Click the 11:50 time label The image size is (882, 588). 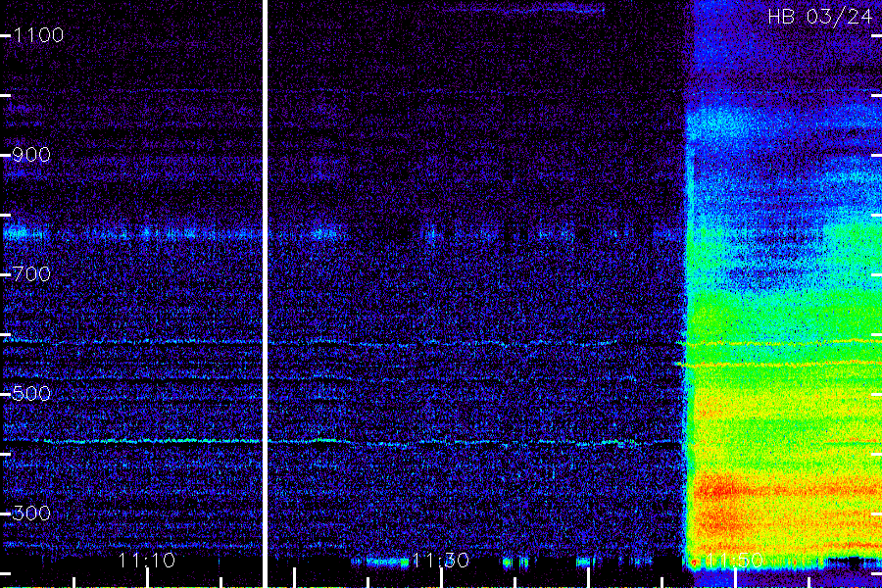point(734,561)
